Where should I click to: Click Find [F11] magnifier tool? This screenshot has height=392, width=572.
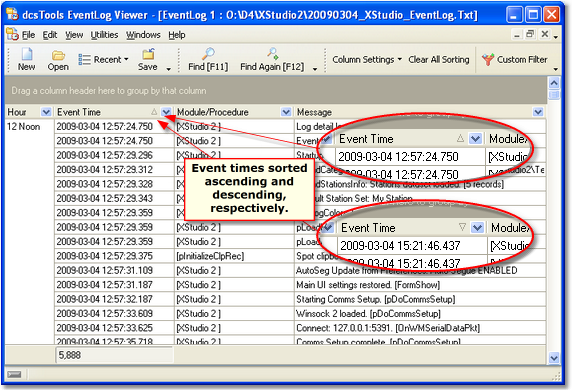(x=208, y=59)
